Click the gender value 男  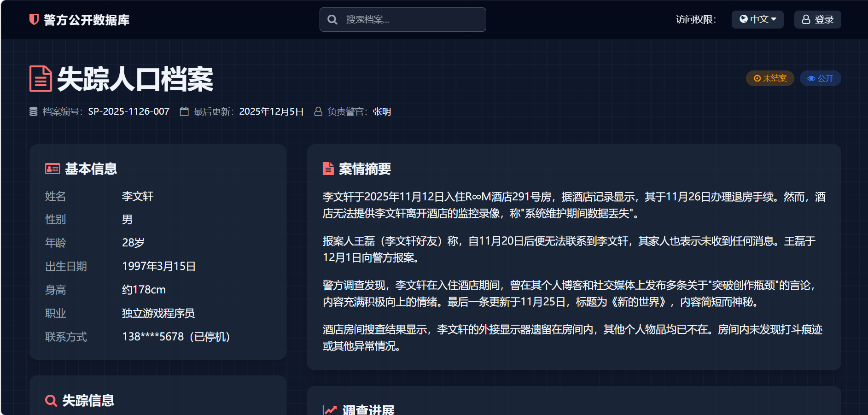(127, 220)
